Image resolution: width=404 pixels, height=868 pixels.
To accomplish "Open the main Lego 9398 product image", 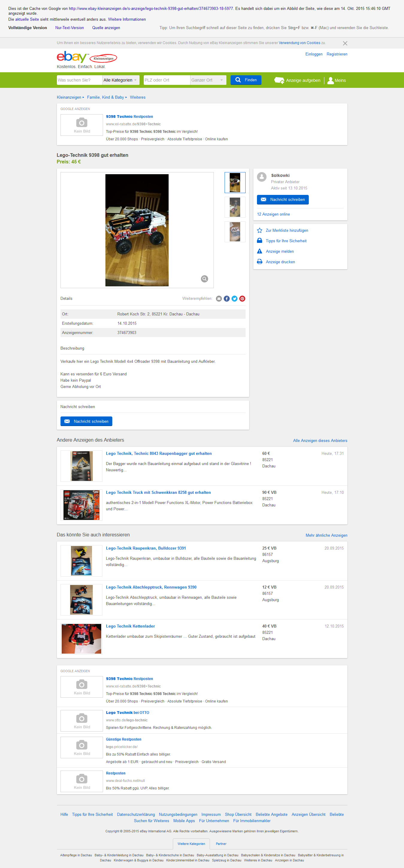I will 137,230.
